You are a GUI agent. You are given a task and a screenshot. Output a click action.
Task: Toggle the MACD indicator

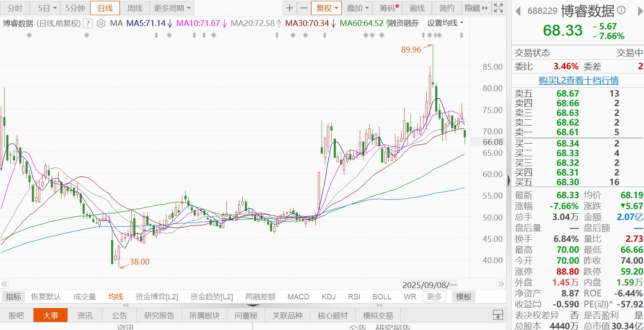[x=298, y=297]
